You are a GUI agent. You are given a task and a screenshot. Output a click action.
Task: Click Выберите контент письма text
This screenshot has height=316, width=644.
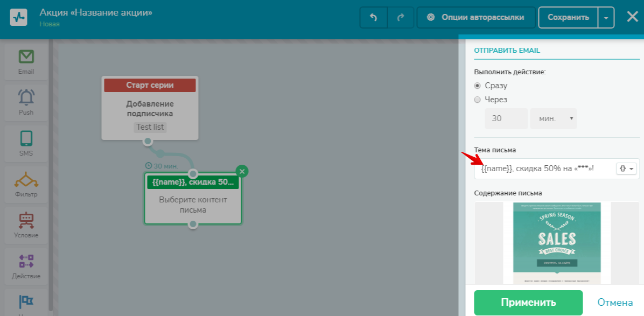pos(193,205)
